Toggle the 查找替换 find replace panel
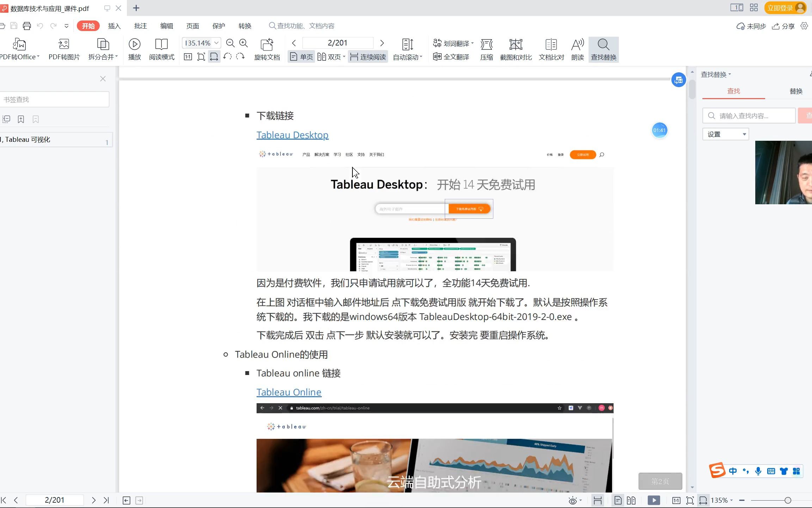This screenshot has width=812, height=508. tap(603, 49)
